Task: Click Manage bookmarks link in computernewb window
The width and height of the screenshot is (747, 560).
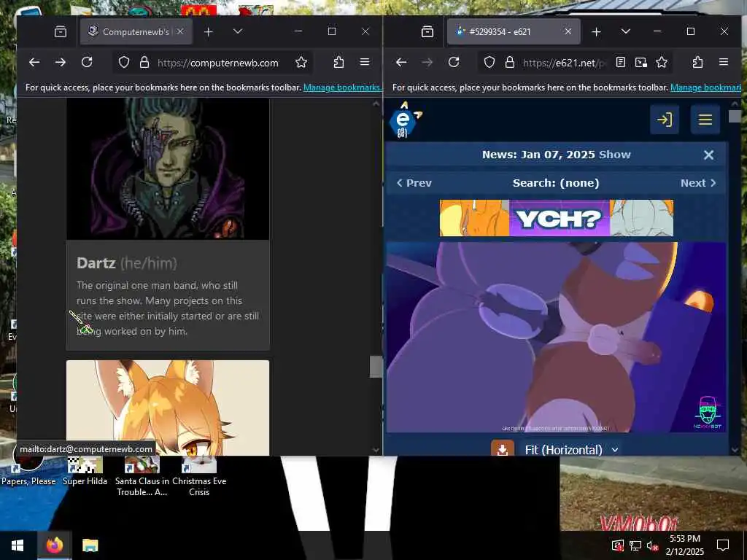Action: coord(342,87)
